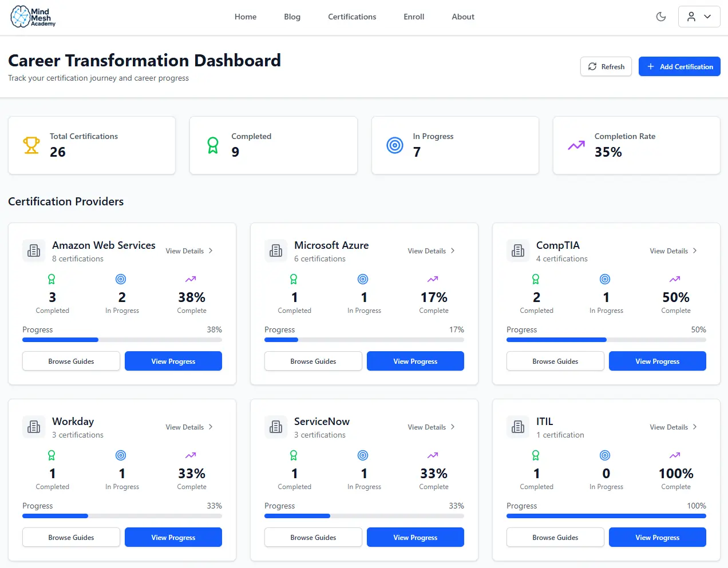Click the target icon in In Progress card

click(395, 145)
